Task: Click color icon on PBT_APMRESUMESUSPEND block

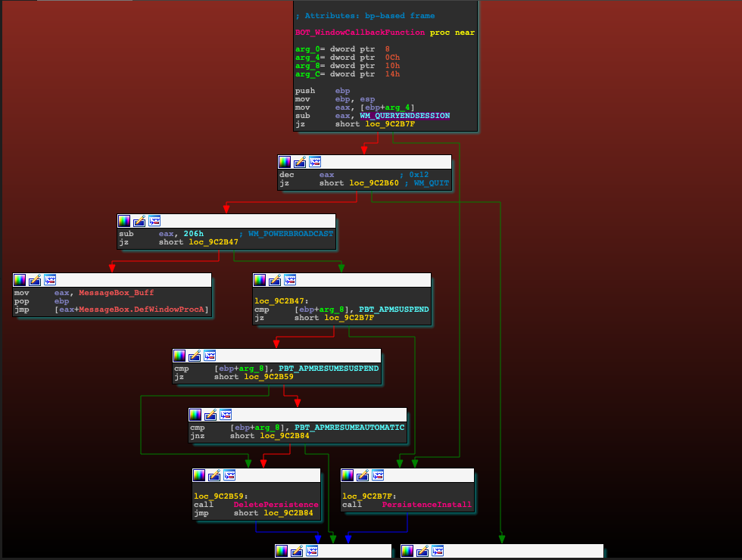Action: click(179, 356)
